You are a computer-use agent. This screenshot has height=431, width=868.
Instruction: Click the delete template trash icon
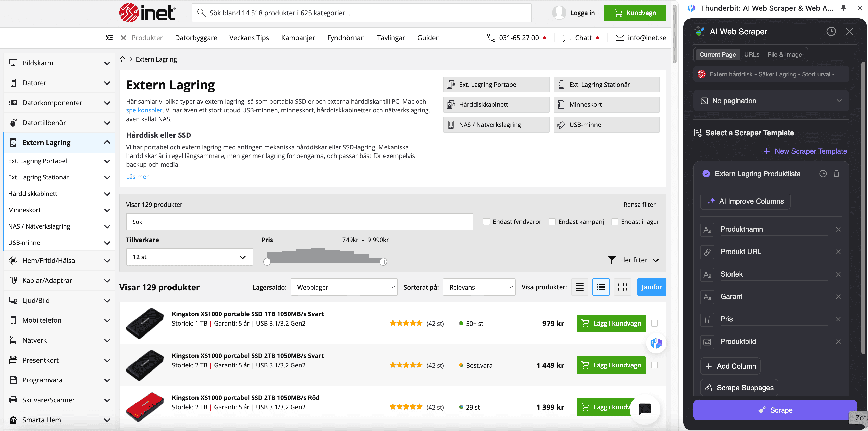pos(836,174)
